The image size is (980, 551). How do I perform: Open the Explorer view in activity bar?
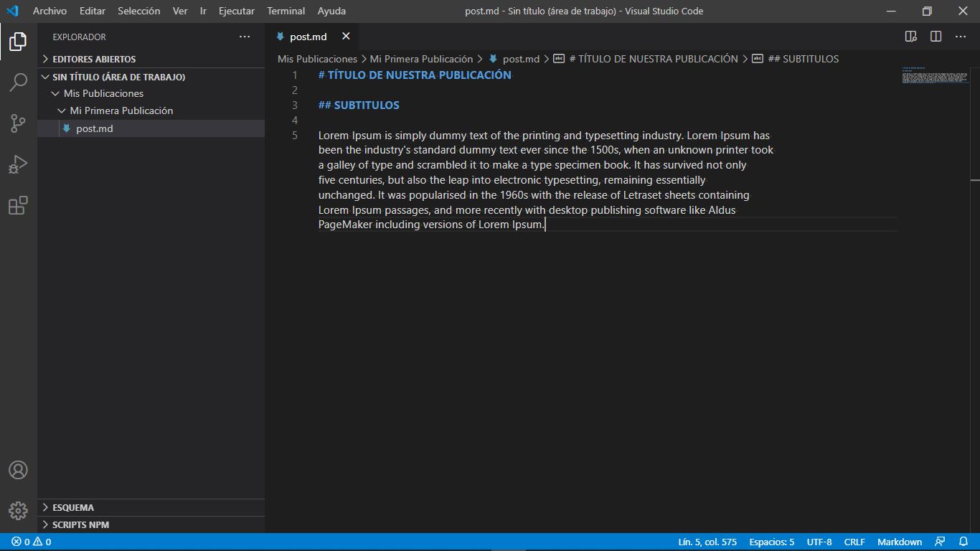point(18,41)
